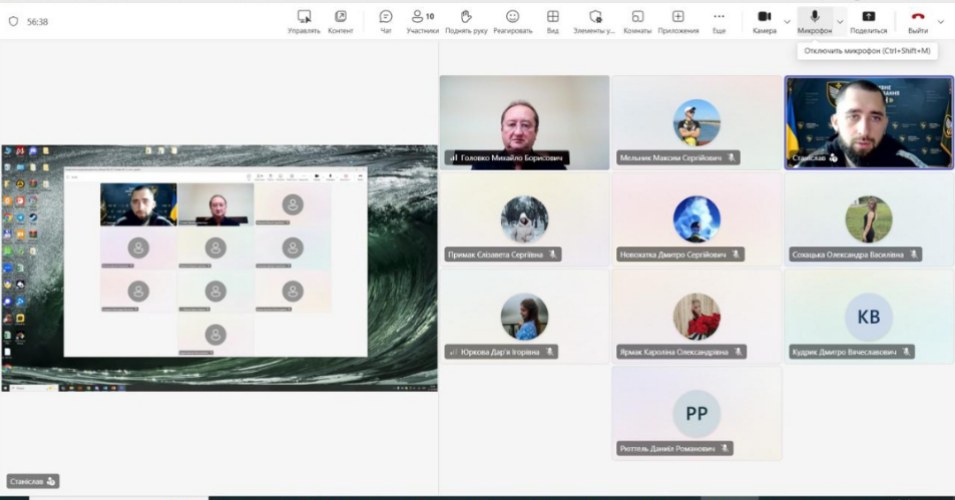Mute with the Микрофон button

click(814, 22)
